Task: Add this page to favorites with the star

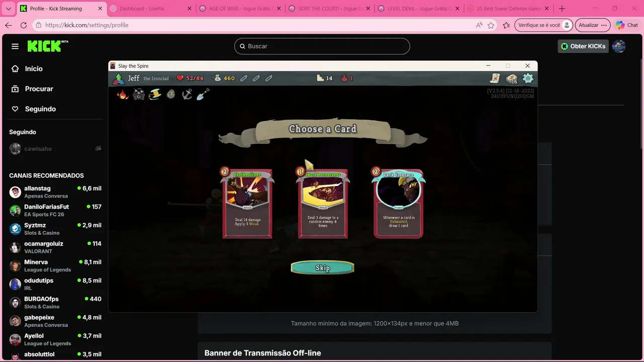Action: [x=491, y=25]
